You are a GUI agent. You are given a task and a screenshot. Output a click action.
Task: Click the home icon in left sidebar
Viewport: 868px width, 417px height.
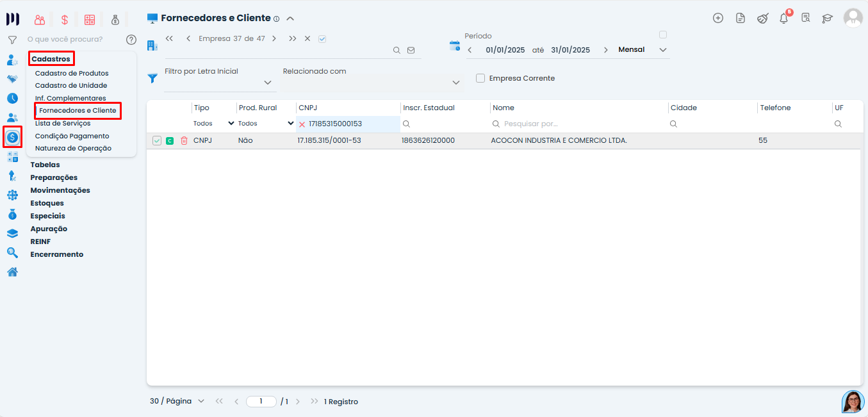tap(12, 272)
